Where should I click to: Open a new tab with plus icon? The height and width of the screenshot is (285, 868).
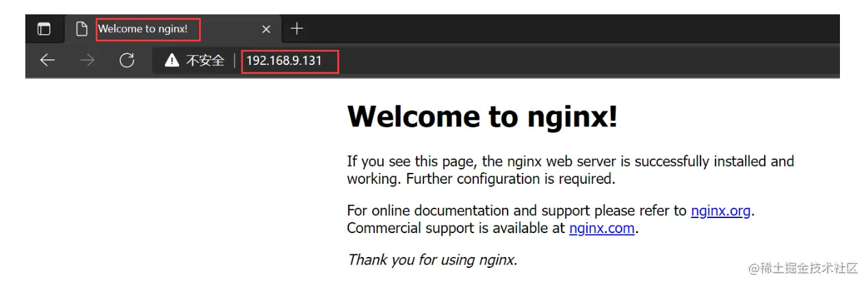point(297,29)
